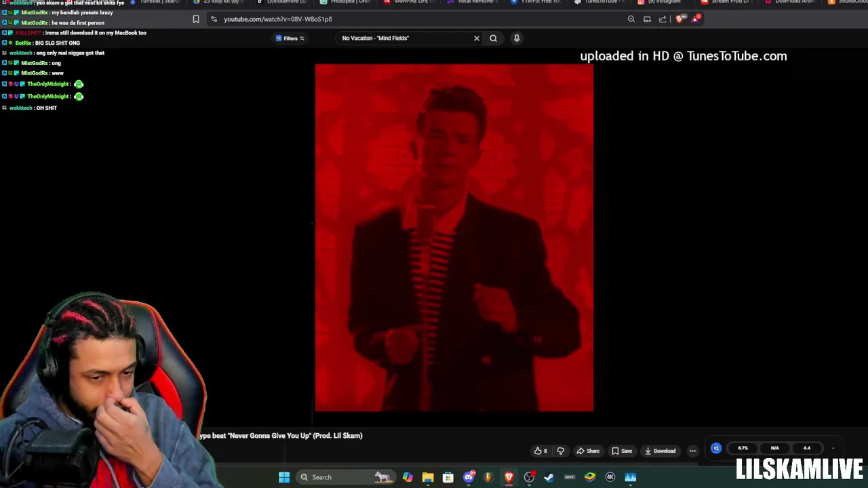Image resolution: width=868 pixels, height=488 pixels.
Task: Click the YouTube search magnifier button
Action: tap(493, 38)
